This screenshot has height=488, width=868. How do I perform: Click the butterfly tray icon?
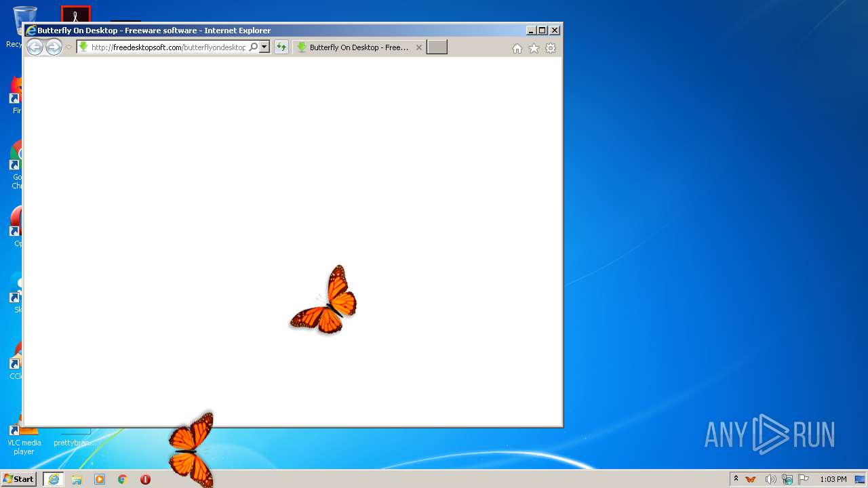[751, 479]
